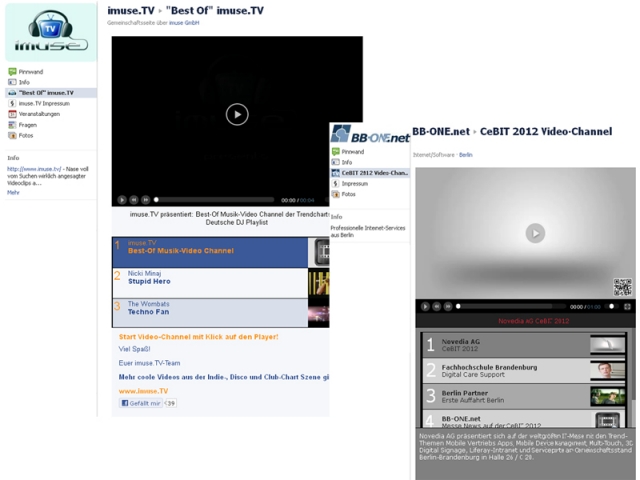The image size is (640, 480).
Task: Adjust the CeBIT player volume slider
Action: click(x=610, y=306)
